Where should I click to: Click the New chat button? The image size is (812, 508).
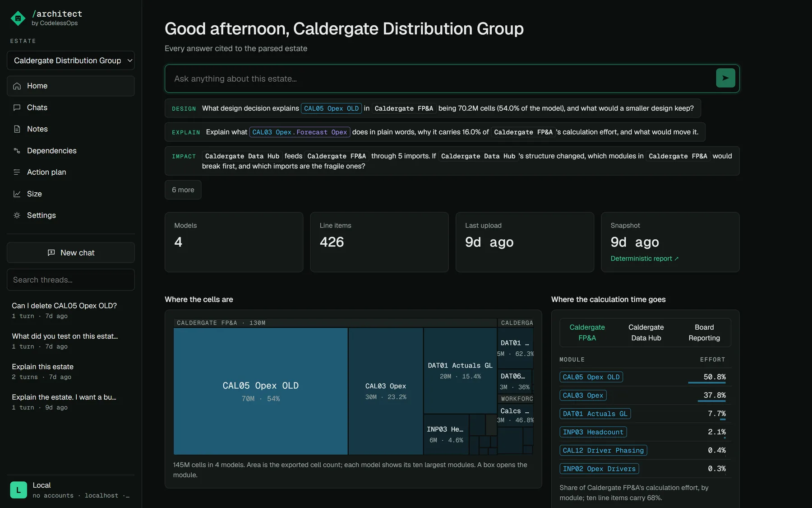(x=71, y=253)
